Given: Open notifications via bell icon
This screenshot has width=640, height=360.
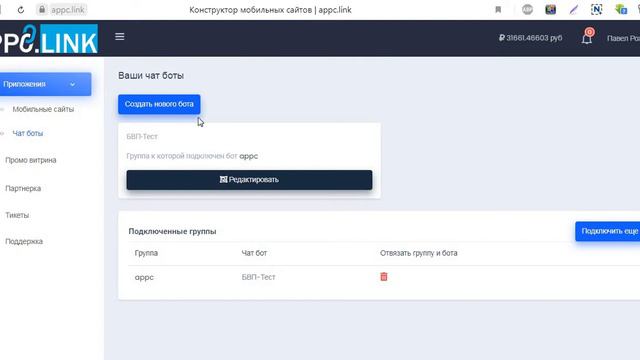Looking at the screenshot, I should pyautogui.click(x=587, y=37).
